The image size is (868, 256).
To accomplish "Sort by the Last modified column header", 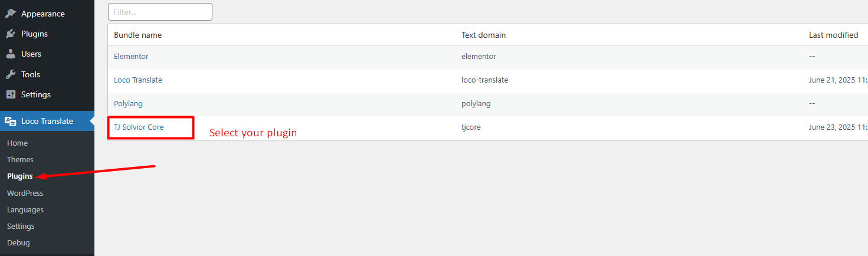I will (833, 35).
